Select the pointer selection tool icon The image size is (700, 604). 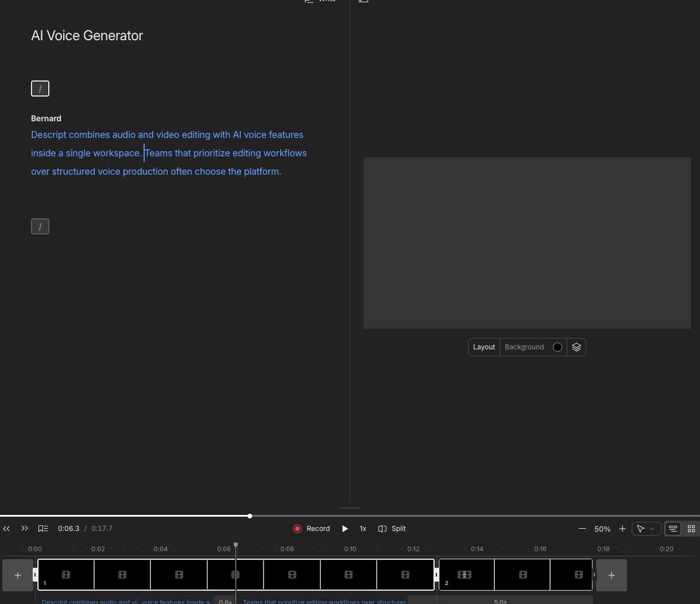(641, 529)
